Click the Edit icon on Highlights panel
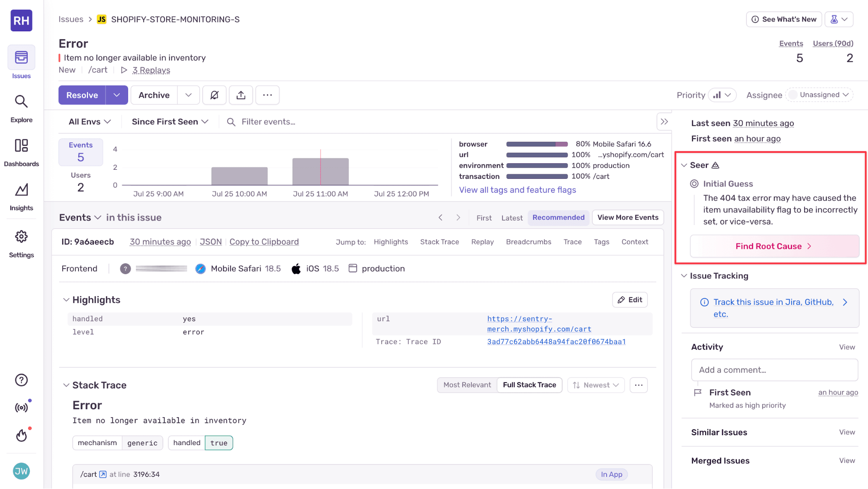 (x=629, y=299)
